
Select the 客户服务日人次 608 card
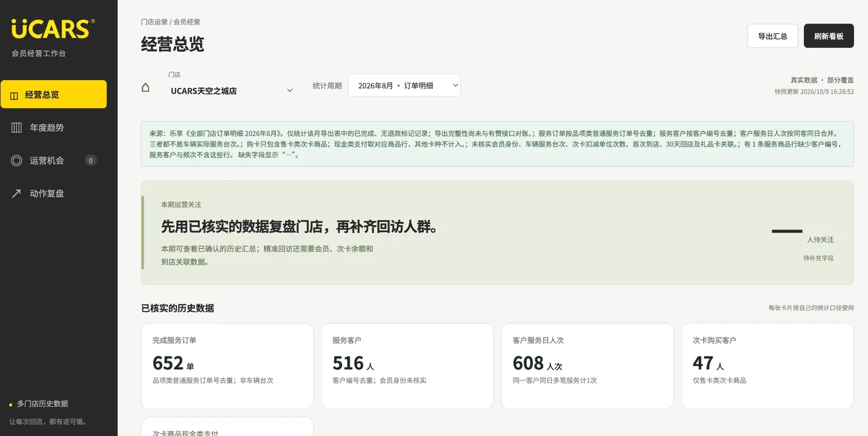pos(588,366)
